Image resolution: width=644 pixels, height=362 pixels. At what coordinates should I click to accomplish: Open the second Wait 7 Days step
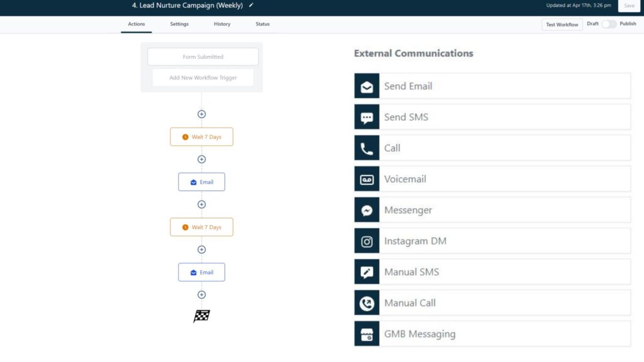tap(202, 227)
